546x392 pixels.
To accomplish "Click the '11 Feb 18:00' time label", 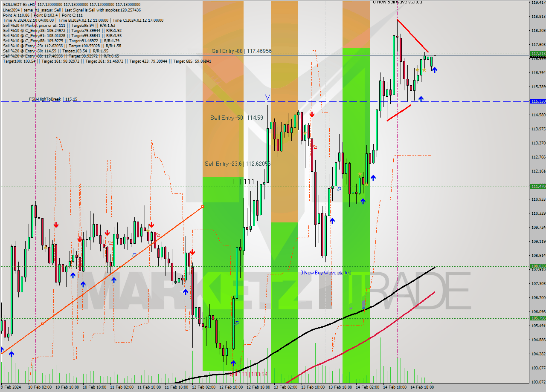I will [176, 388].
